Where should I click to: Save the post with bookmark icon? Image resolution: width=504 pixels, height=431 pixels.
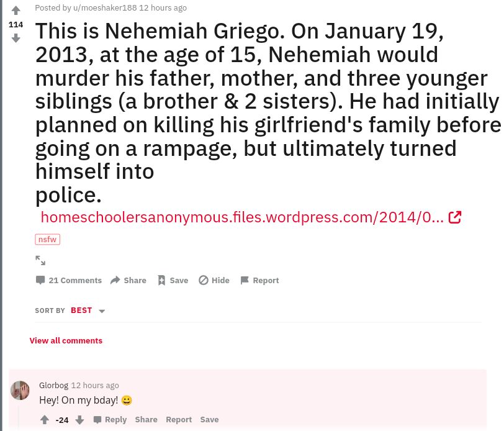[173, 280]
